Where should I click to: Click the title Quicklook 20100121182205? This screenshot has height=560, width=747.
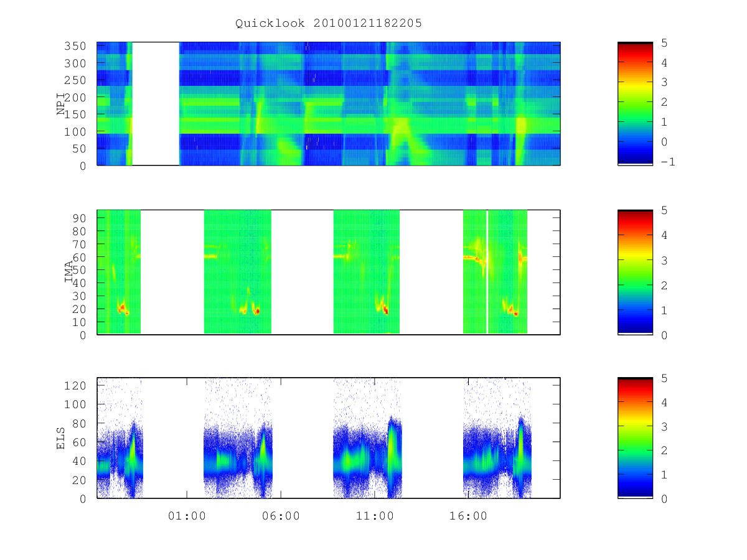pyautogui.click(x=329, y=23)
